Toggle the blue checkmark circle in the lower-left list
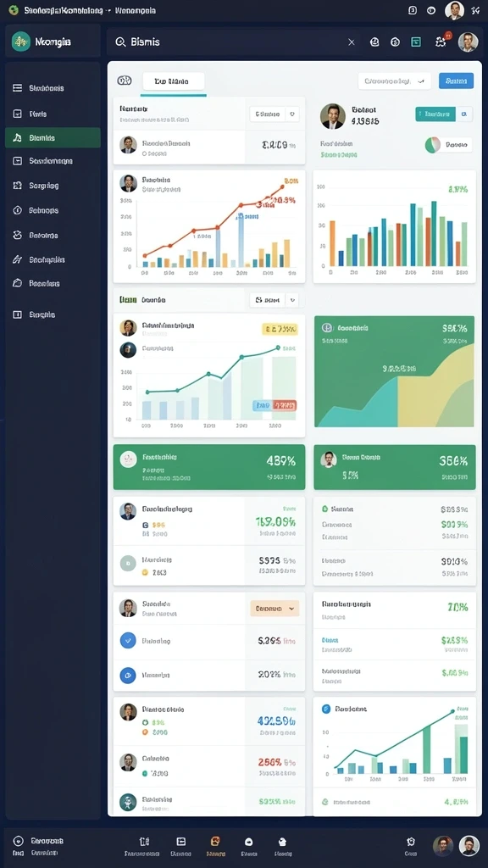The image size is (488, 868). click(x=128, y=641)
